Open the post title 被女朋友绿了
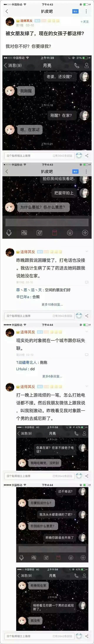The height and width of the screenshot is (644, 94). [x=45, y=33]
